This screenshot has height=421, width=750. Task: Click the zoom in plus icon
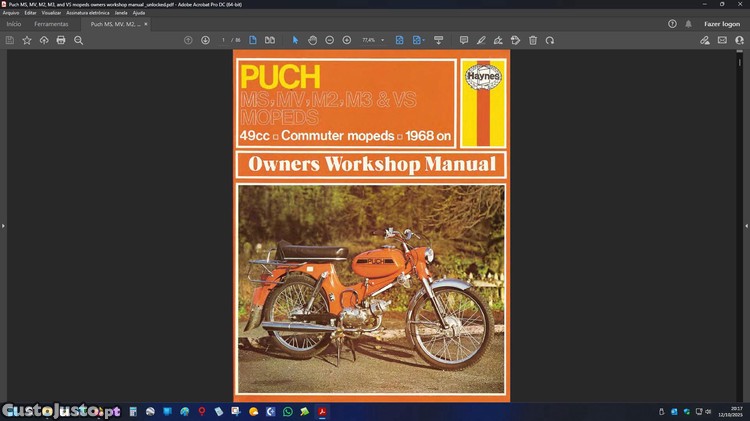point(347,40)
